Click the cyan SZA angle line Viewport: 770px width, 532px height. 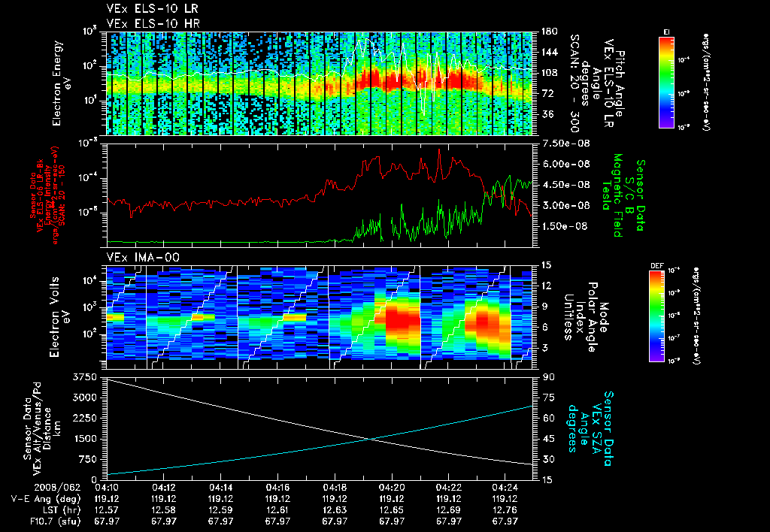[x=319, y=448]
